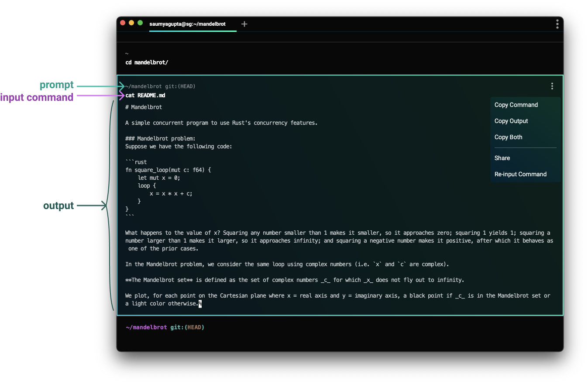This screenshot has height=384, width=588.
Task: Open the window's three-dot menu at top right
Action: 557,24
